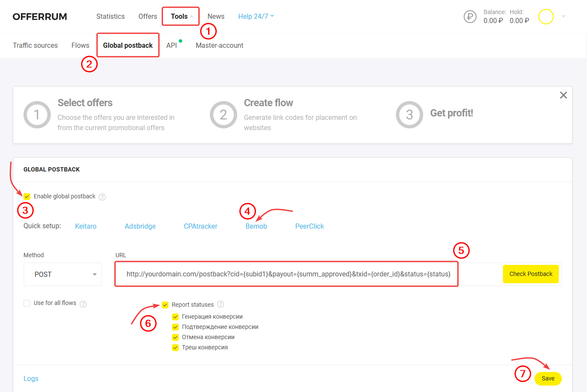This screenshot has width=587, height=392.
Task: Click the Check Postback button
Action: (531, 274)
